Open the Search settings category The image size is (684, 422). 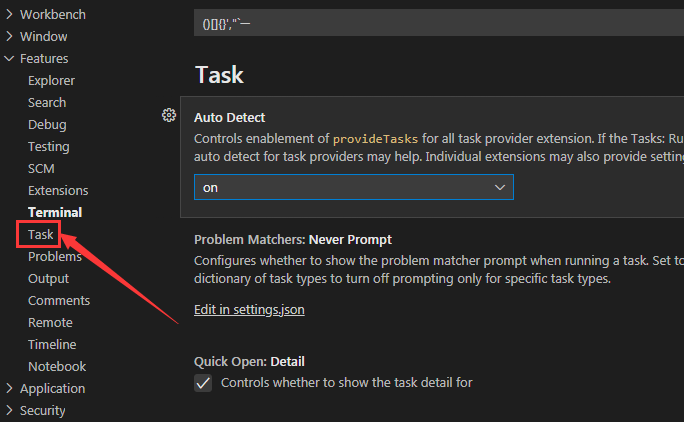click(x=47, y=103)
